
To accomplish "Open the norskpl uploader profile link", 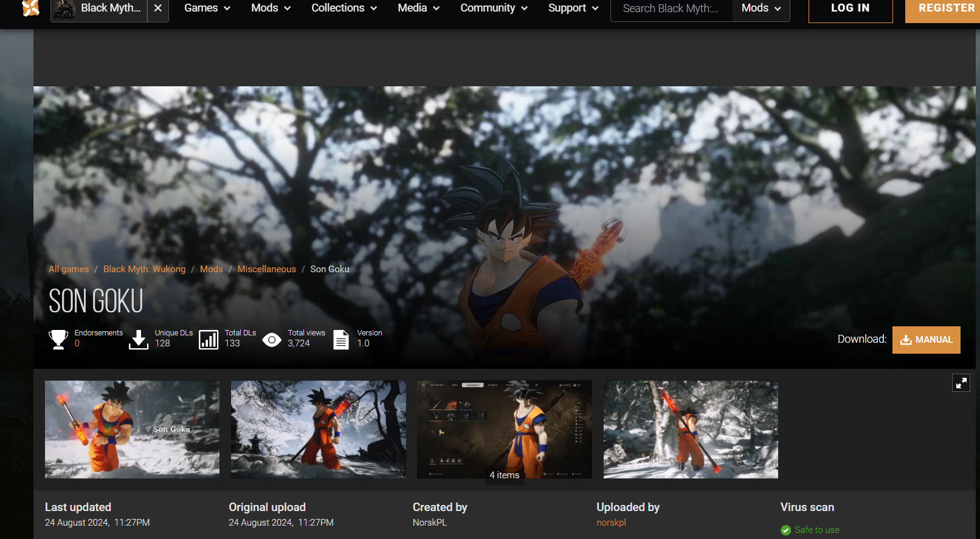I will pyautogui.click(x=611, y=523).
